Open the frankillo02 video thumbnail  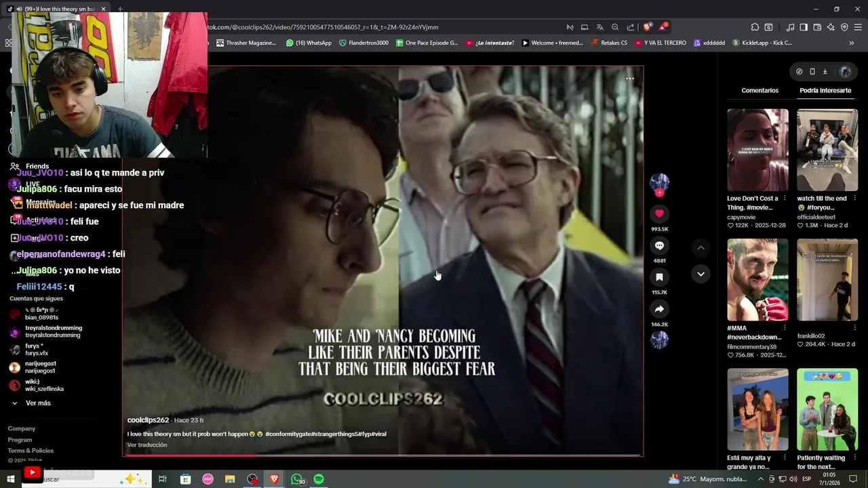tap(827, 279)
